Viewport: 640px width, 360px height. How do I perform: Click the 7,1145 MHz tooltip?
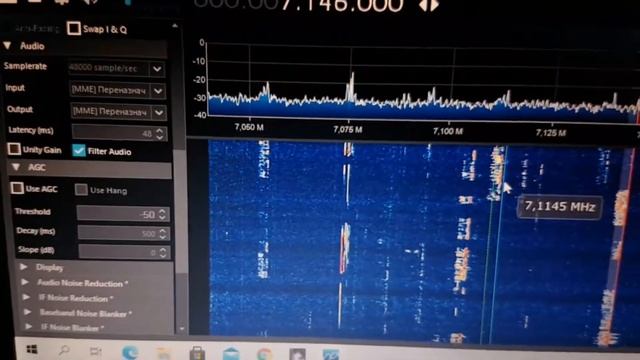click(x=559, y=207)
